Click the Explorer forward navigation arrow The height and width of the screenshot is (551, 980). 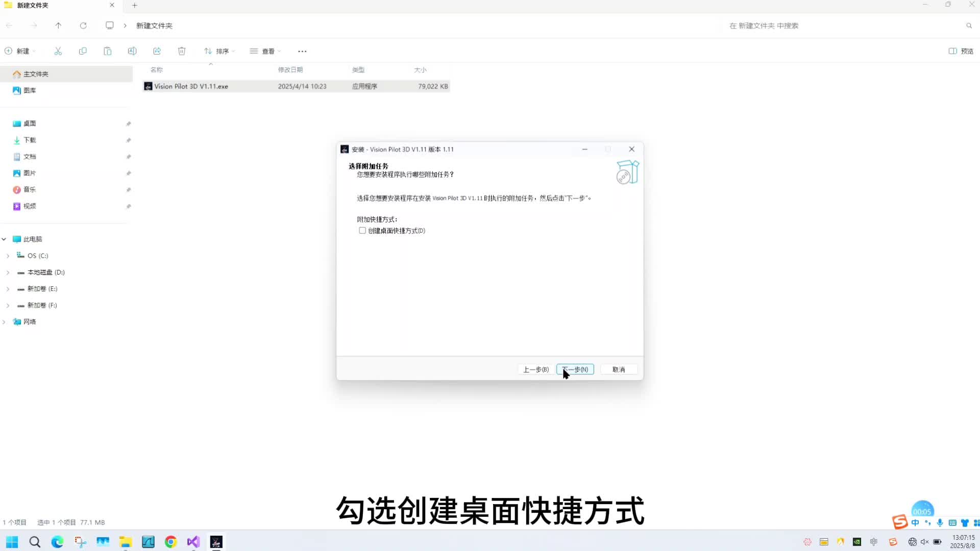coord(34,26)
